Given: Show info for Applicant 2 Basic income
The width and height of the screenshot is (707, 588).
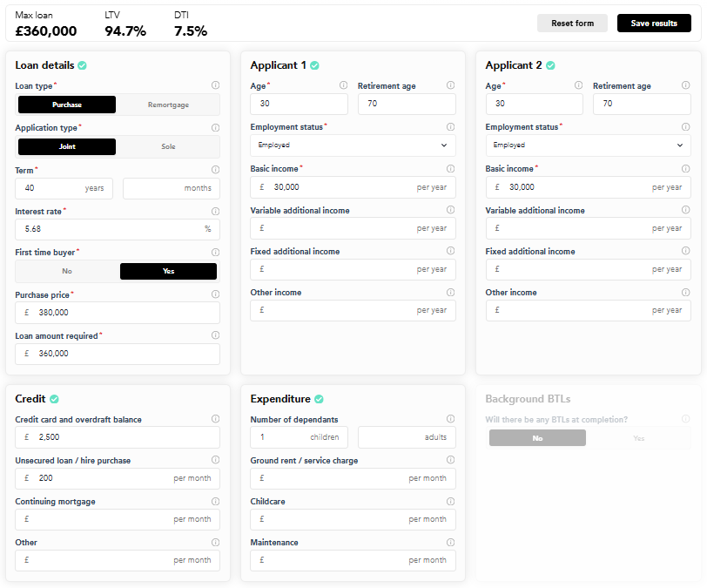Looking at the screenshot, I should [x=685, y=168].
